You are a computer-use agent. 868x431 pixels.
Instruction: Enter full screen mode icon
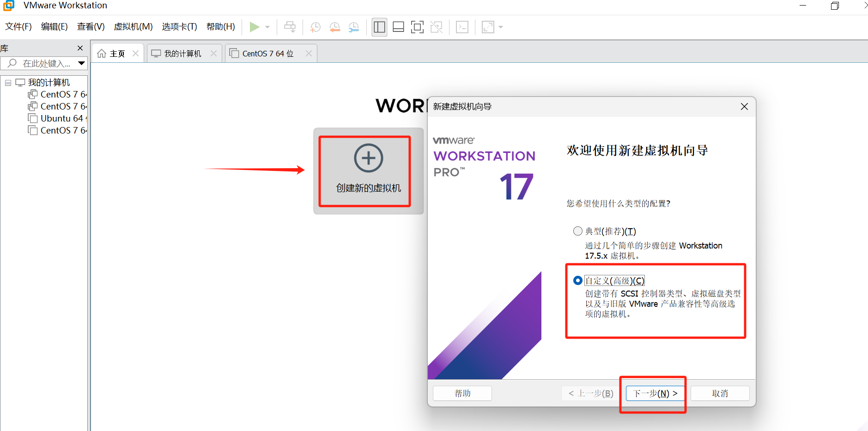pos(417,27)
